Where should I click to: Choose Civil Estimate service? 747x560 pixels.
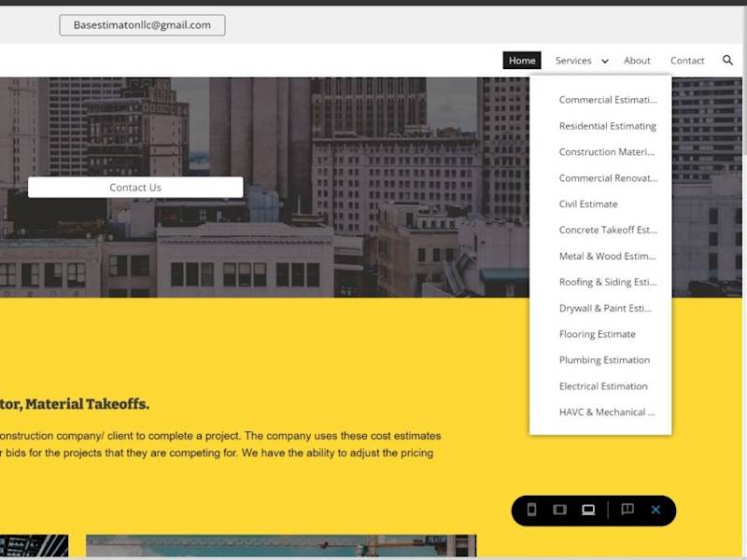tap(588, 203)
